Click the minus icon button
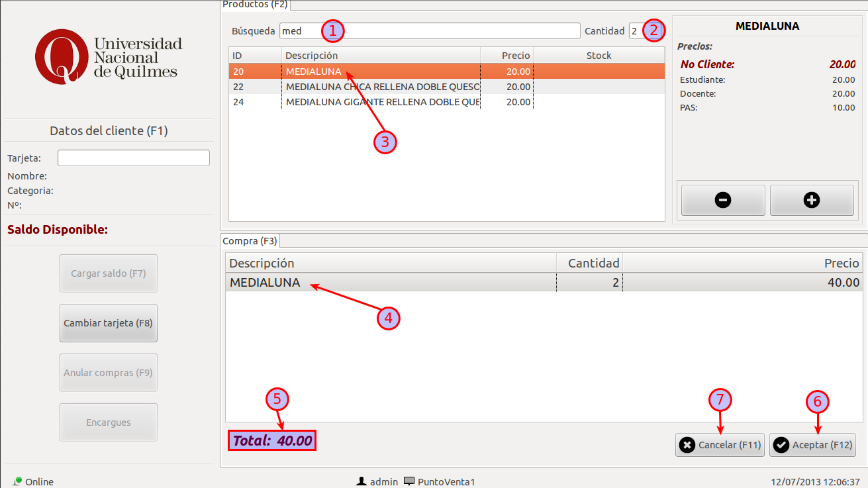Image resolution: width=868 pixels, height=488 pixels. click(723, 200)
